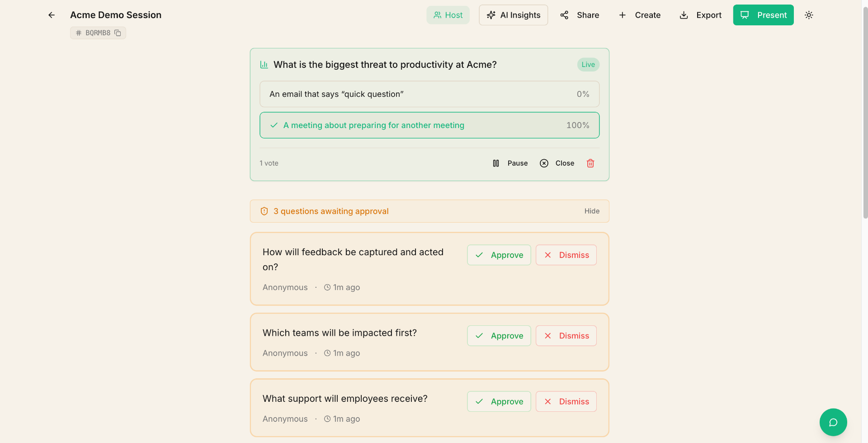This screenshot has width=868, height=443.
Task: Switch to Host mode
Action: (x=448, y=15)
